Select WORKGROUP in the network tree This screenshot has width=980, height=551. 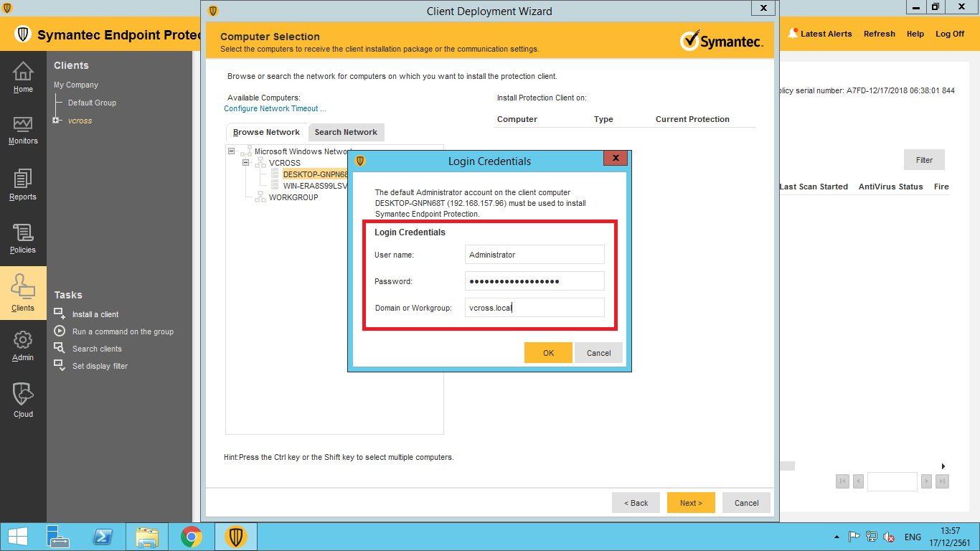click(293, 197)
